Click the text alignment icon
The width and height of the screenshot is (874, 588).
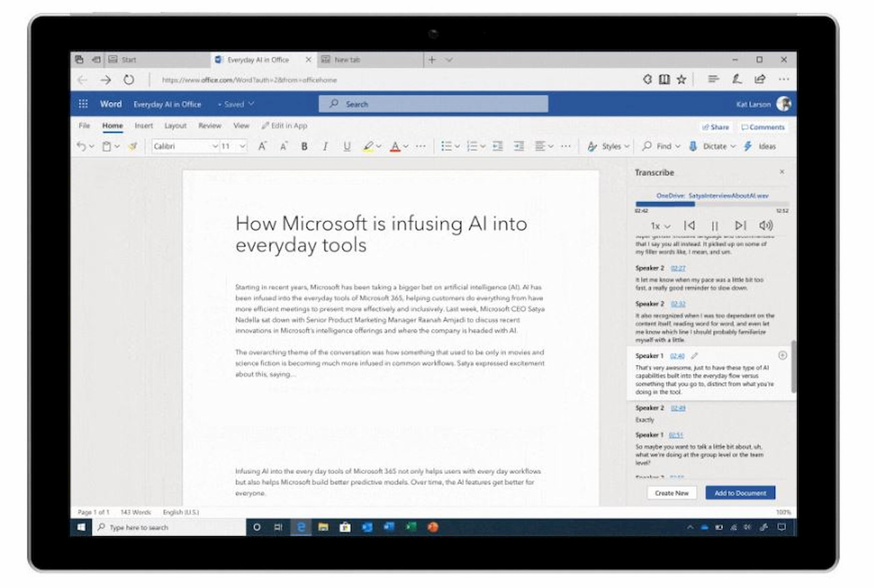[540, 146]
